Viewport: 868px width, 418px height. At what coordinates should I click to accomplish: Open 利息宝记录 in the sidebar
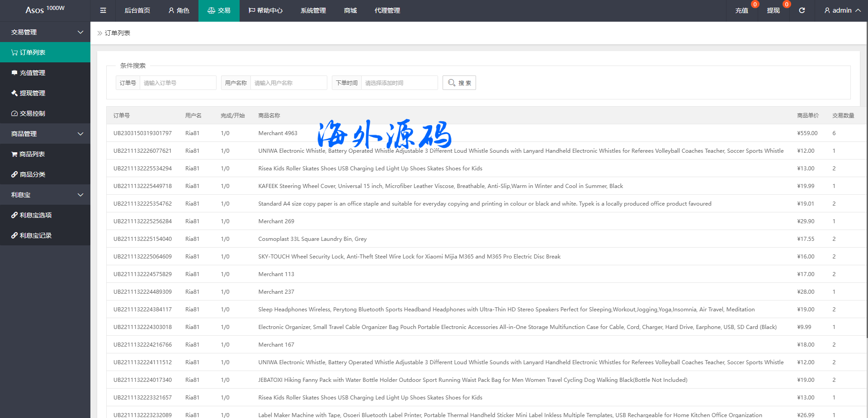point(35,235)
